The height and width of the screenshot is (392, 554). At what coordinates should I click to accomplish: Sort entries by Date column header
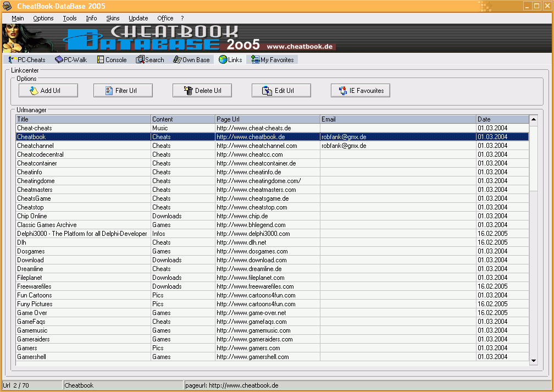502,119
